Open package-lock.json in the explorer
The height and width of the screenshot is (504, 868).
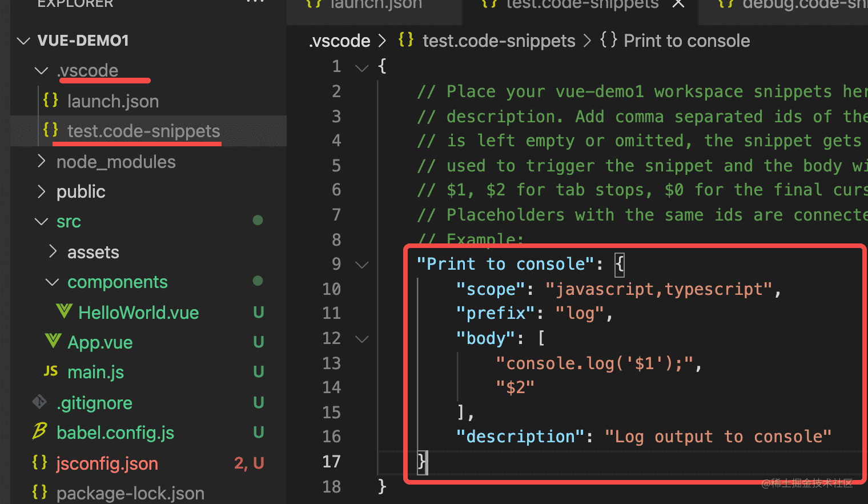(130, 493)
